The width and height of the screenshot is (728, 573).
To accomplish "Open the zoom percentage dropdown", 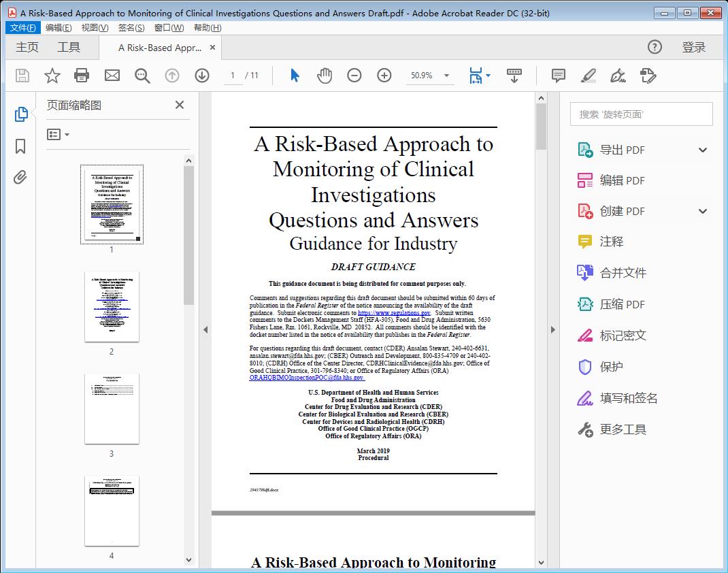I will (x=445, y=76).
